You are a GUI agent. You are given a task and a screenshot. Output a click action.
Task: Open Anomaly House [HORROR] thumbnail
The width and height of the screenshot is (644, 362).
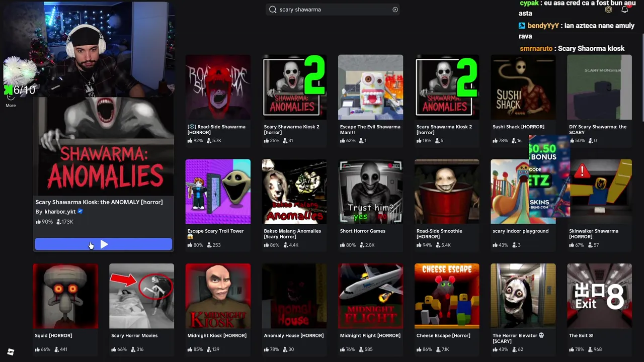294,296
